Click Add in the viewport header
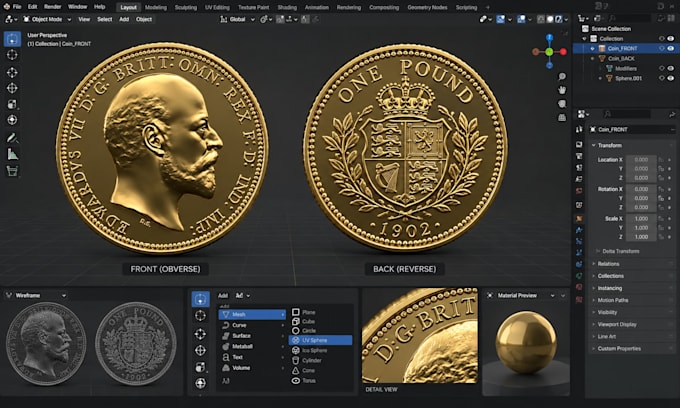Viewport: 680px width, 408px height. click(124, 19)
